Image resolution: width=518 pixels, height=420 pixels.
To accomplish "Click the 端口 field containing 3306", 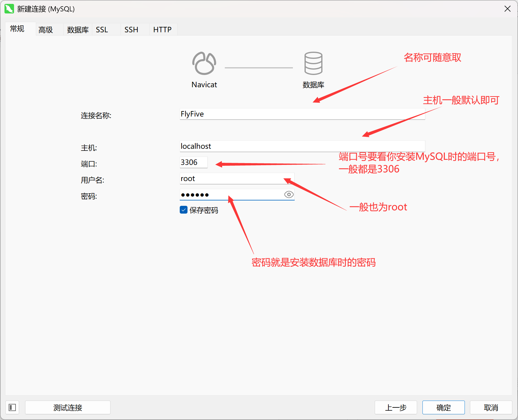I will coord(193,163).
